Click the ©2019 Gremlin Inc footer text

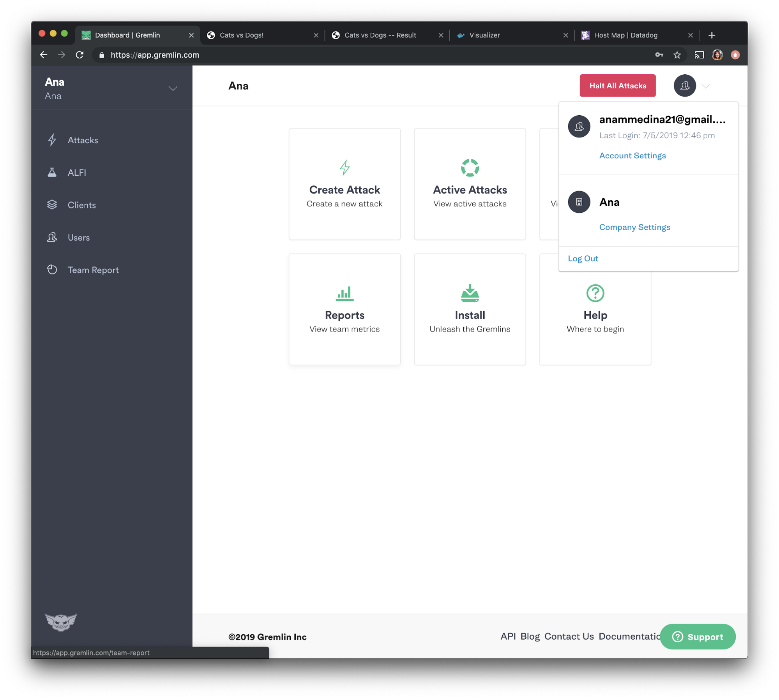[267, 637]
